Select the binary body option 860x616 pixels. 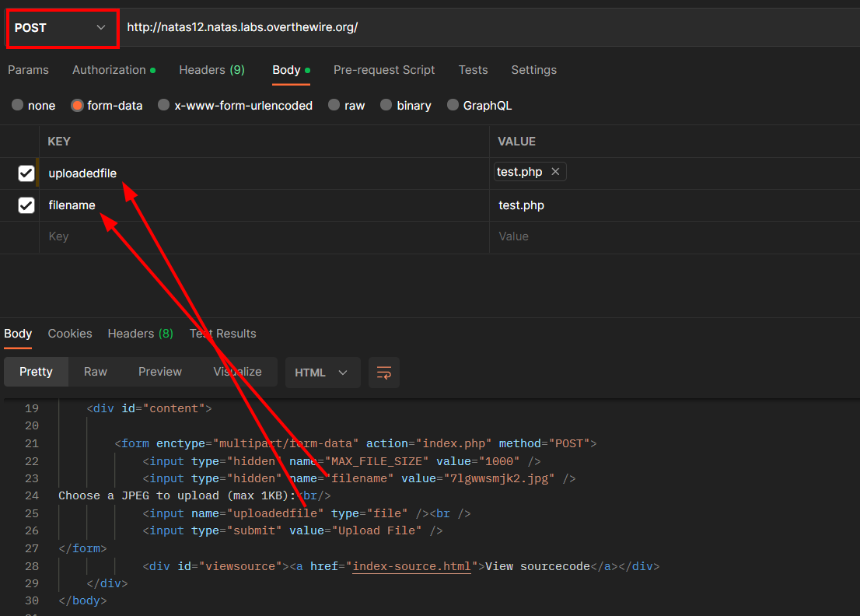[386, 106]
